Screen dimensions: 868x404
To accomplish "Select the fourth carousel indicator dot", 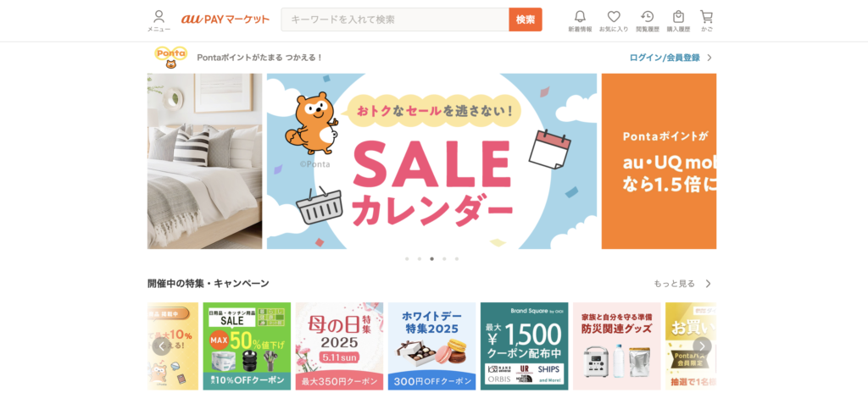I will click(444, 258).
